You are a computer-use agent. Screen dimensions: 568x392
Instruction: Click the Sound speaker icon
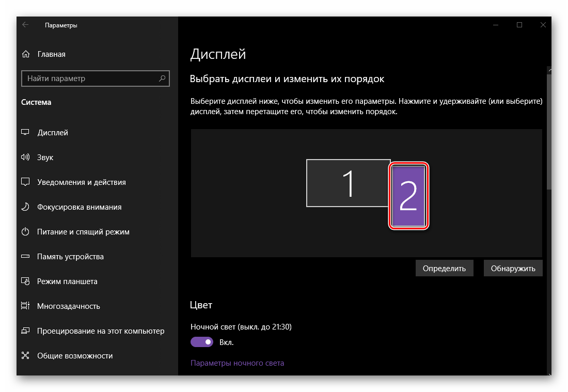point(25,157)
